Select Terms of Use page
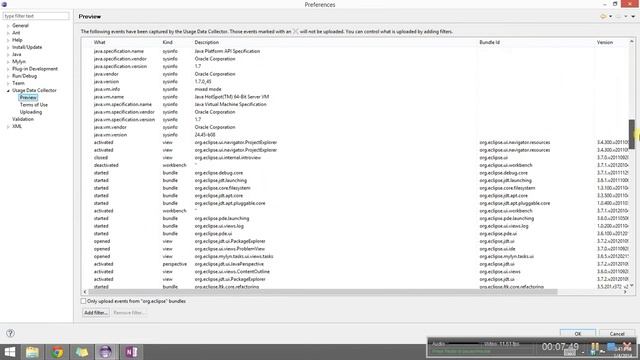The image size is (640, 360). point(34,105)
